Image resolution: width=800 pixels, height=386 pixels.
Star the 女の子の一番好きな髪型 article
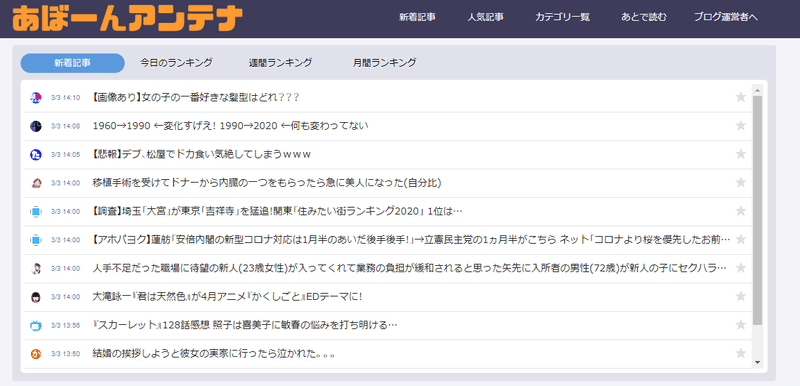741,97
